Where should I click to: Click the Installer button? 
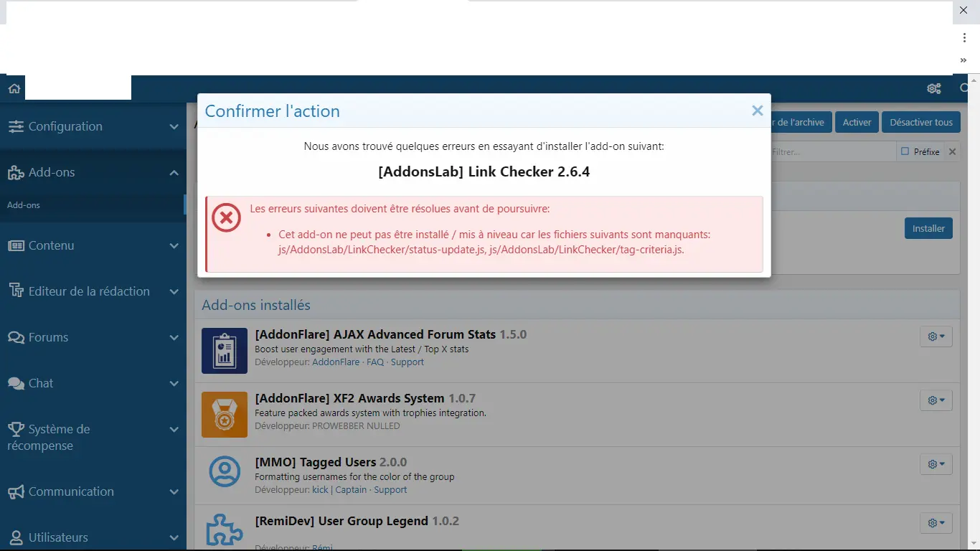pyautogui.click(x=928, y=228)
